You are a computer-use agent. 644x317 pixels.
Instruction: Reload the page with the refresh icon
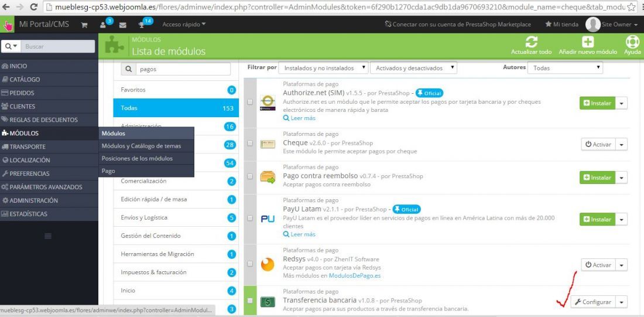[34, 7]
